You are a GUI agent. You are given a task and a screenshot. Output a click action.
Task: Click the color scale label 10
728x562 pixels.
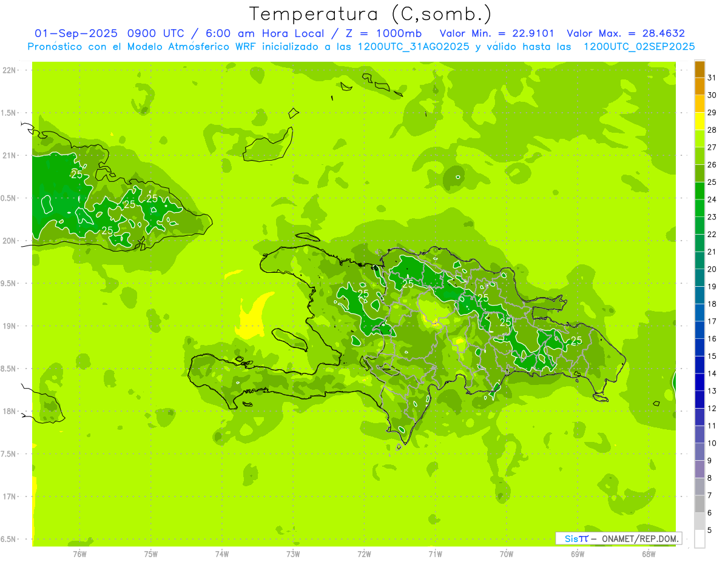[x=712, y=443]
